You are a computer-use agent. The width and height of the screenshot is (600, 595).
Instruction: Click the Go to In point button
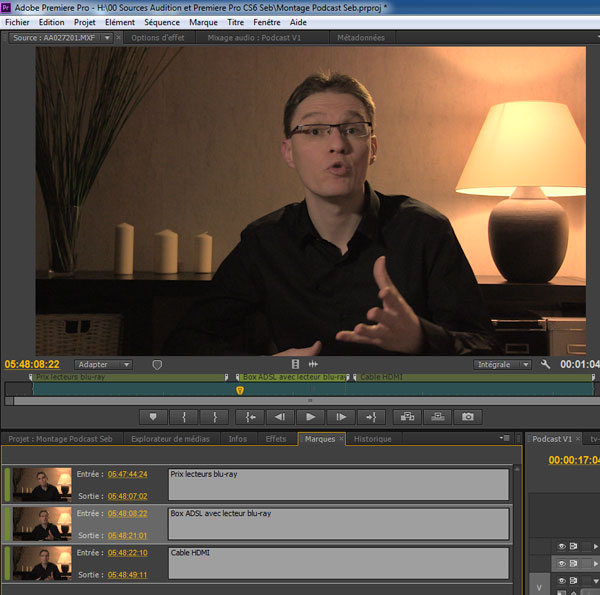(x=250, y=416)
